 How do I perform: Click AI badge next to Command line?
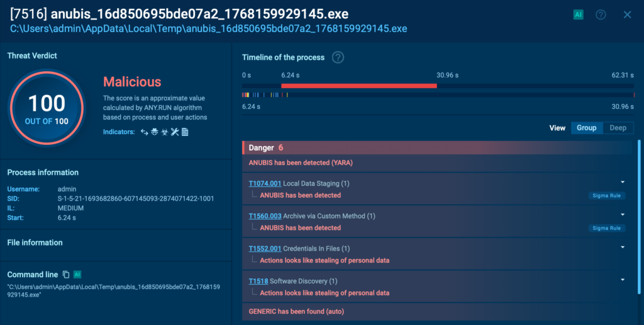click(x=77, y=275)
